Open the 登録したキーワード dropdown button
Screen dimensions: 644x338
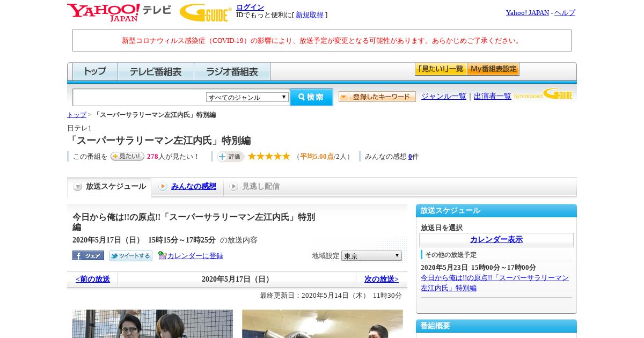377,97
